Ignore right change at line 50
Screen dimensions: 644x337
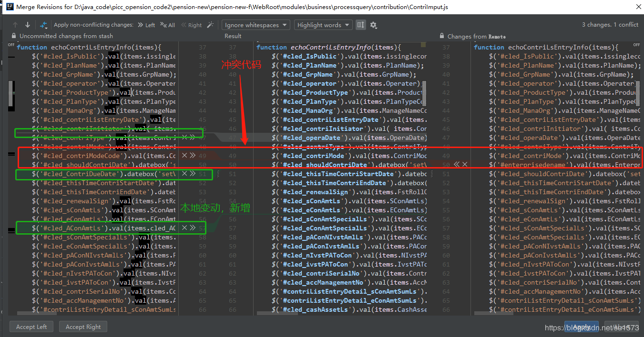tap(465, 165)
